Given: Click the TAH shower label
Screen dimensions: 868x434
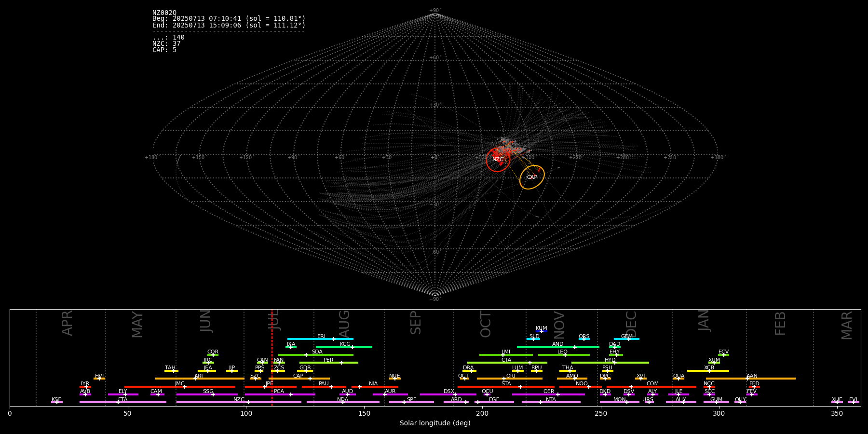Looking at the screenshot, I should [x=170, y=367].
